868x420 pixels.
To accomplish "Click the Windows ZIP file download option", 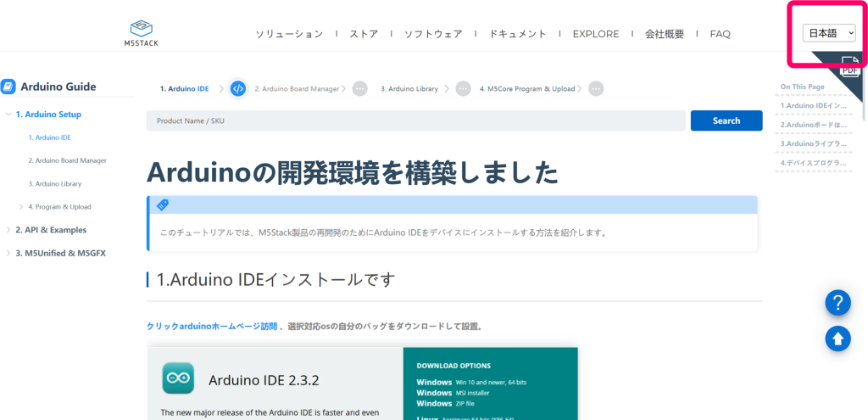I will point(445,403).
